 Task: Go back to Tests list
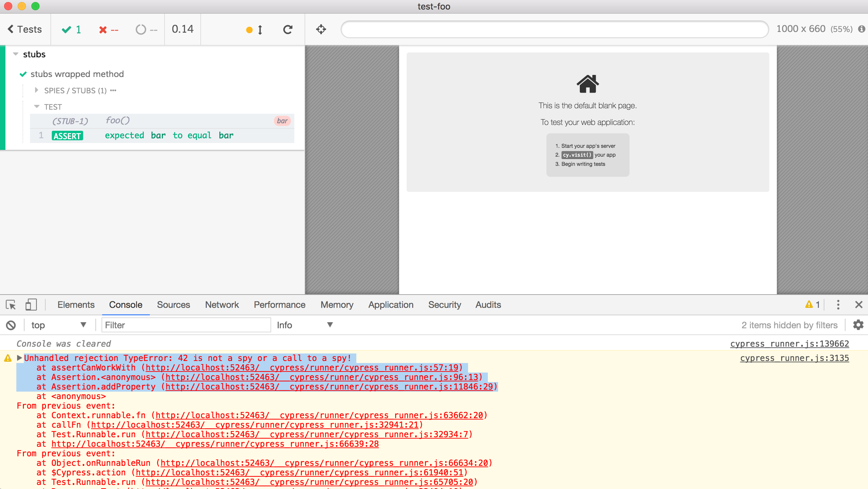click(25, 29)
